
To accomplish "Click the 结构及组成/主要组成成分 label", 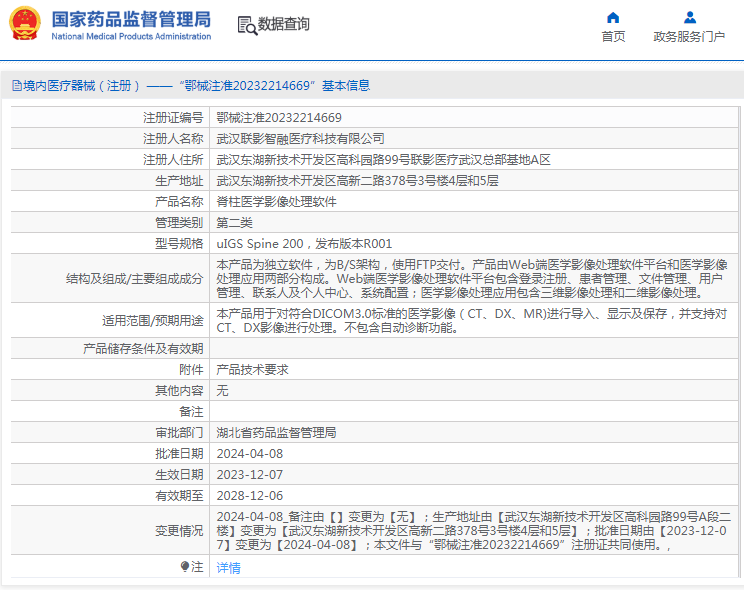I will 134,279.
